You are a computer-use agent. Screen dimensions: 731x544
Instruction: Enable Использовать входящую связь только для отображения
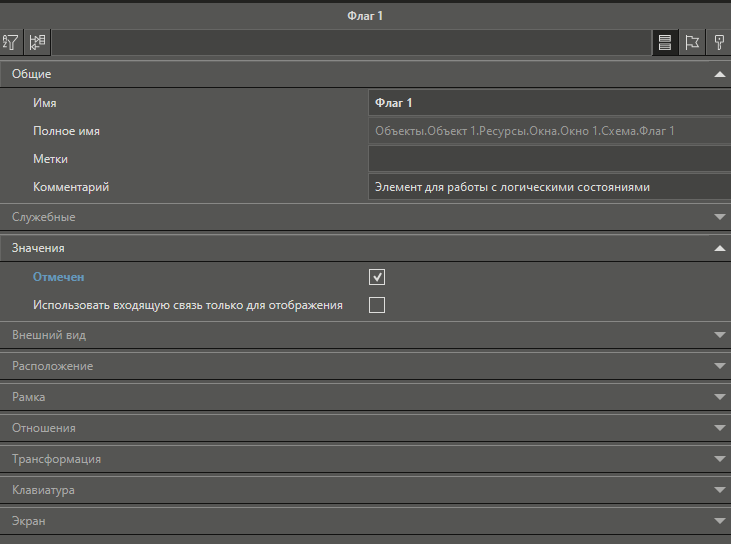[377, 305]
